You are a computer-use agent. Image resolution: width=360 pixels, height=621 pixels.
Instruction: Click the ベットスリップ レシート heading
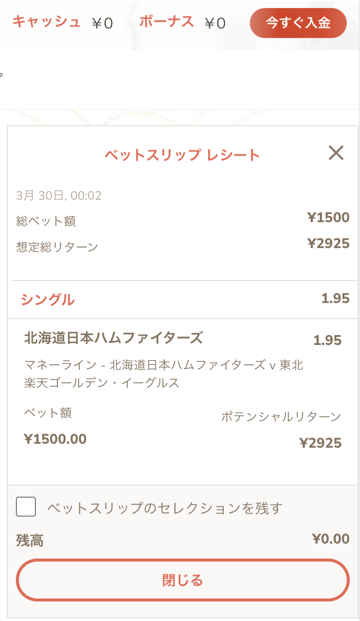182,154
